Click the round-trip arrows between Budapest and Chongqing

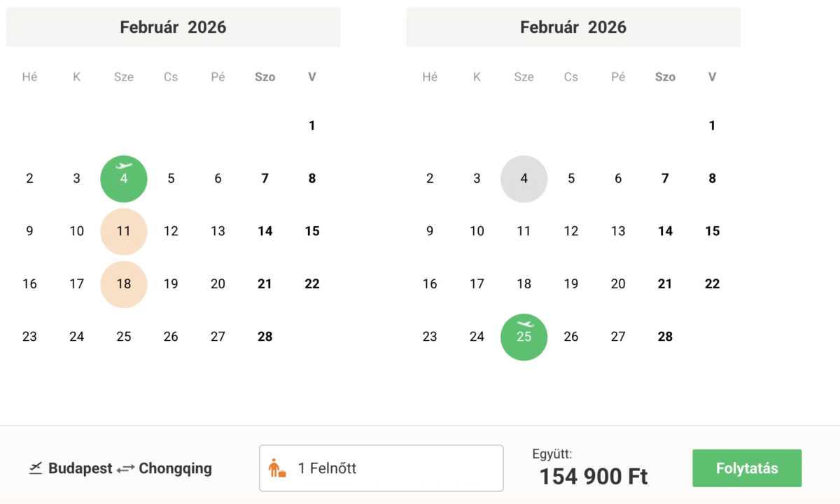(126, 469)
